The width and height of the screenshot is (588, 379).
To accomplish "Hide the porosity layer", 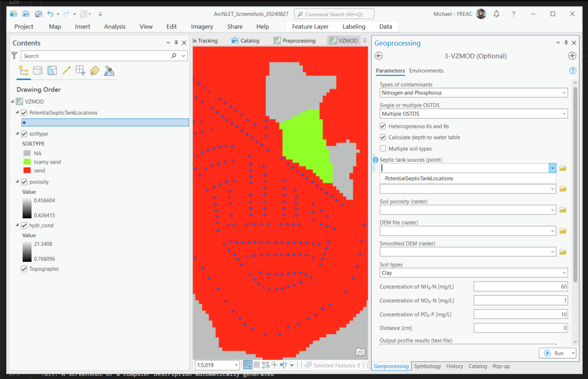I will coord(24,182).
